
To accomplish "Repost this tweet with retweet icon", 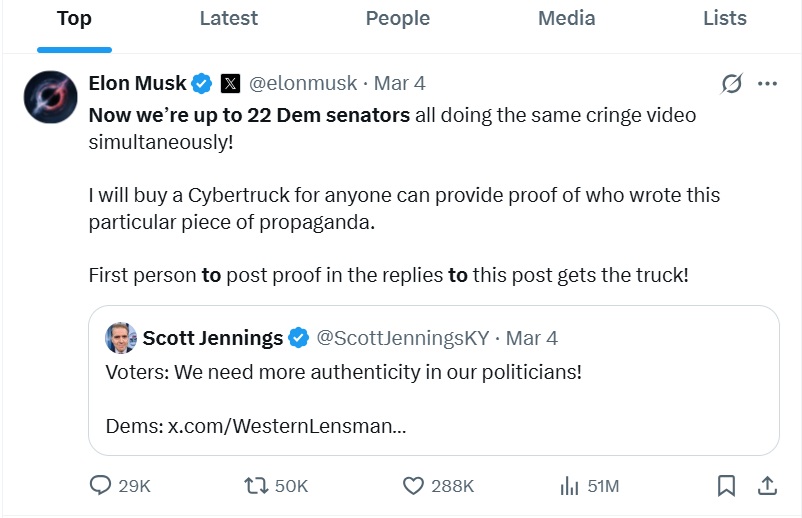I will coord(257,486).
